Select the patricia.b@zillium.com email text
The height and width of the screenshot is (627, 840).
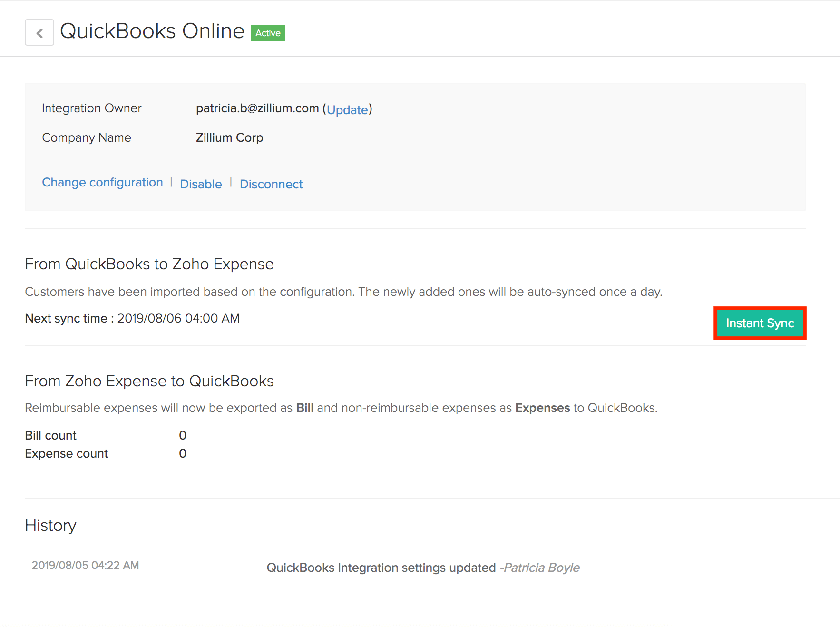257,108
